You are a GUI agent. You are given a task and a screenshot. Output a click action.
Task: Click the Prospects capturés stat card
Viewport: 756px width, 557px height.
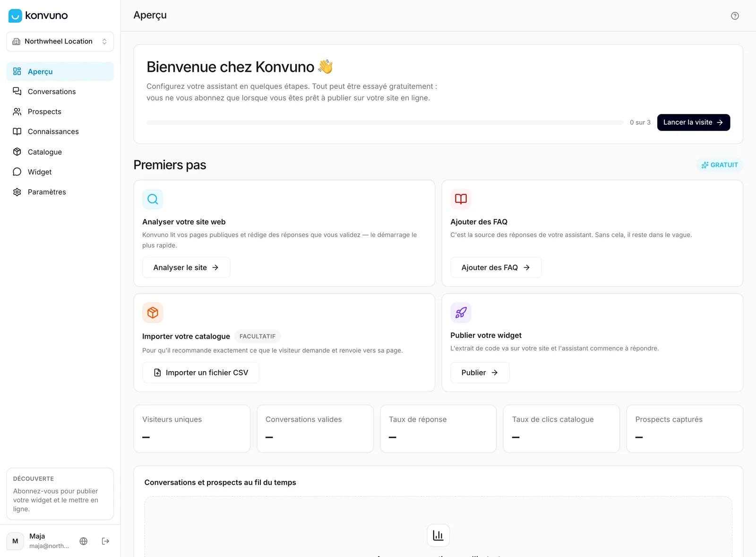pos(685,429)
